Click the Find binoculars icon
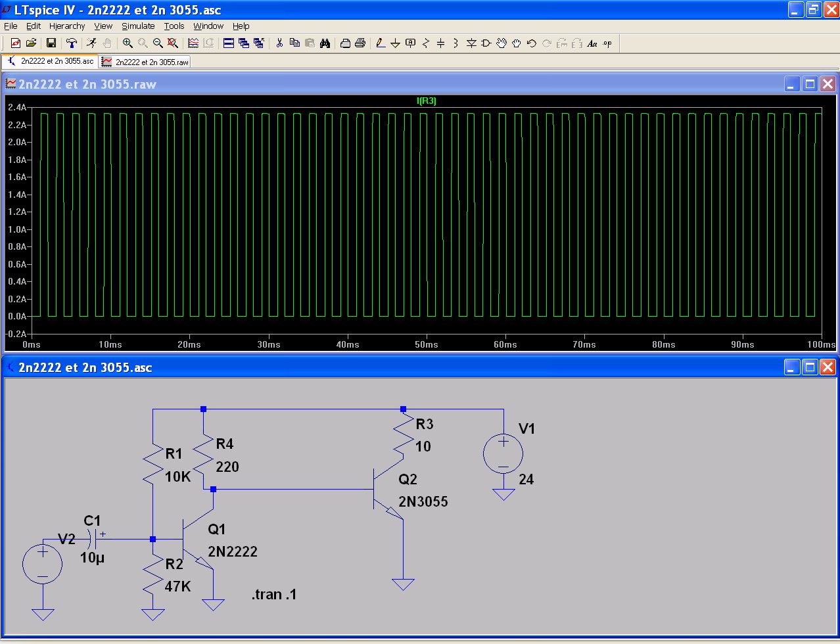 325,43
